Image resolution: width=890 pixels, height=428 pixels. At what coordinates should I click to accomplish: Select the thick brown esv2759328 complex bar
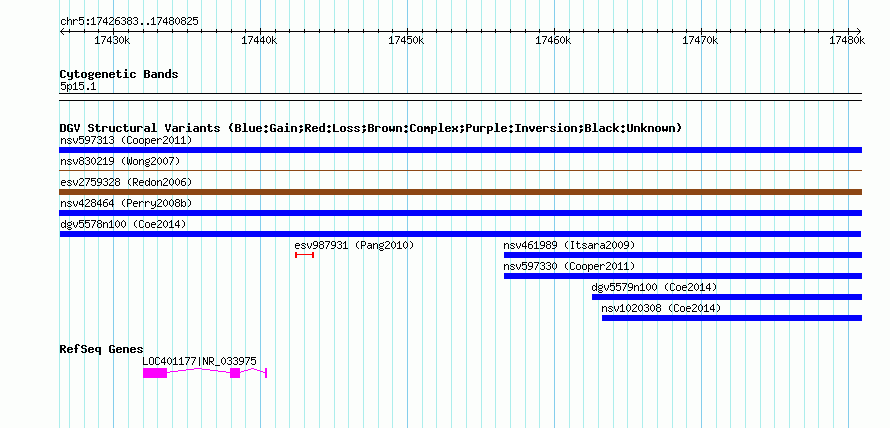point(460,192)
